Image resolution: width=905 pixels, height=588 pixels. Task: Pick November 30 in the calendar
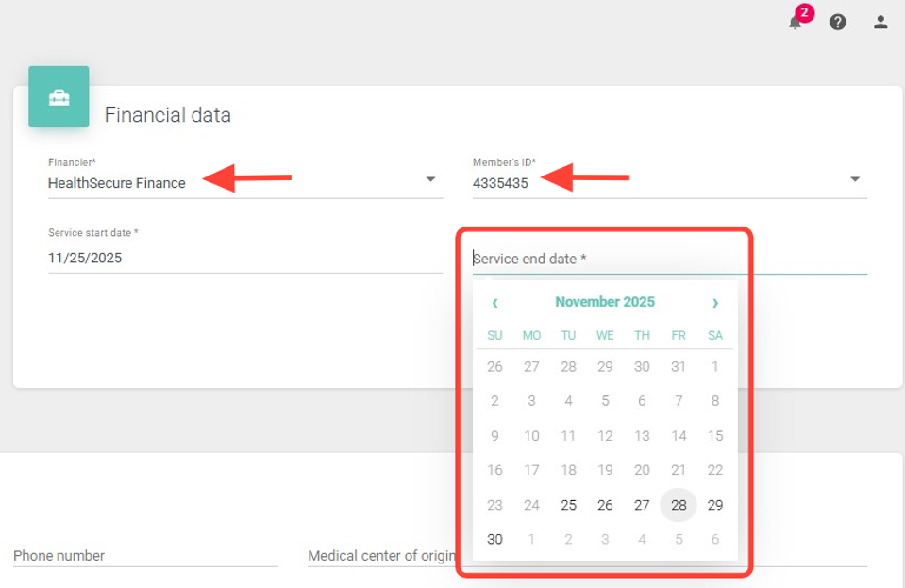coord(494,540)
